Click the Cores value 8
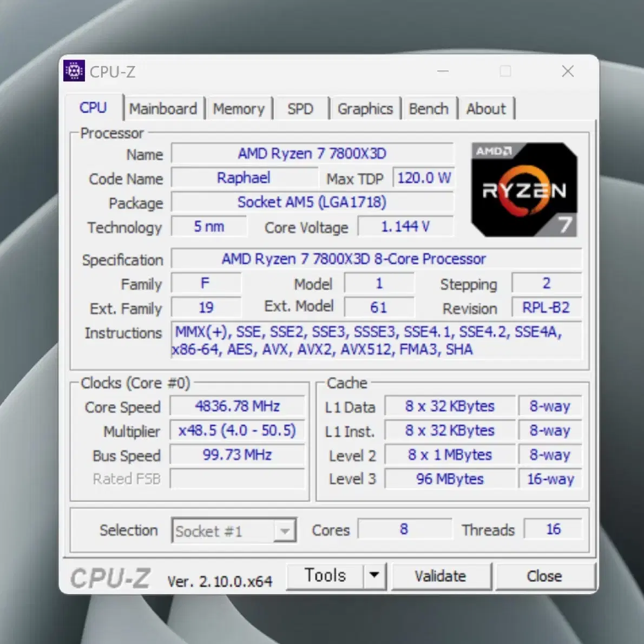The width and height of the screenshot is (644, 644). [405, 529]
